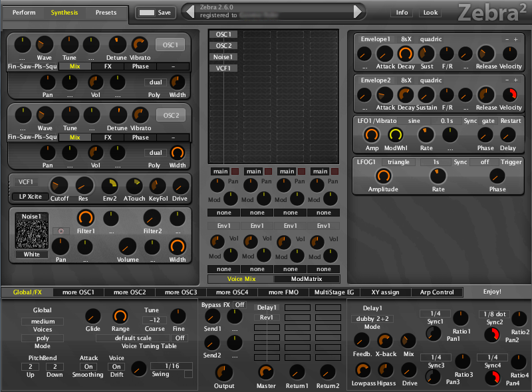The height and width of the screenshot is (392, 532).
Task: Switch to the Perform tab
Action: [x=24, y=13]
